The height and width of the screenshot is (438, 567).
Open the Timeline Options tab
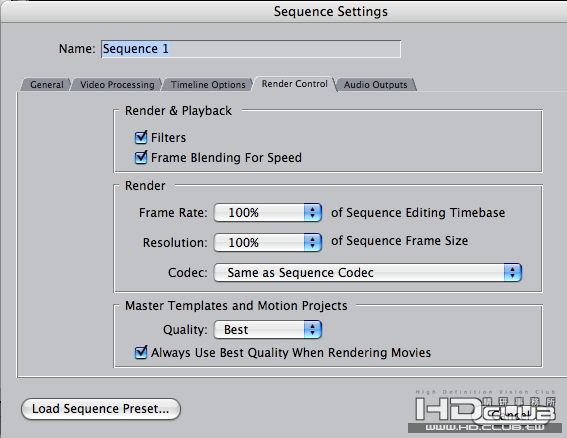coord(208,85)
